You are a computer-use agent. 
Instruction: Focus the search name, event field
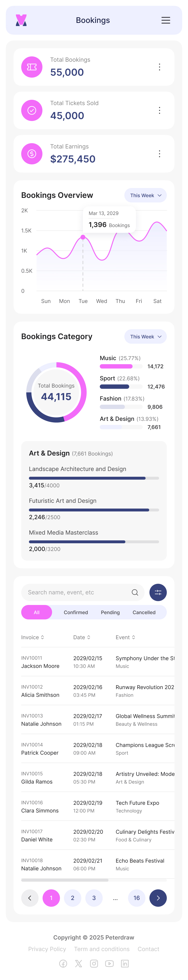76,592
